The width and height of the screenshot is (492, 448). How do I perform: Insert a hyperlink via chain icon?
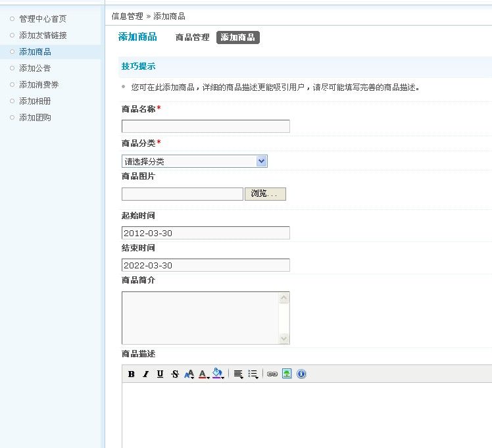(272, 374)
